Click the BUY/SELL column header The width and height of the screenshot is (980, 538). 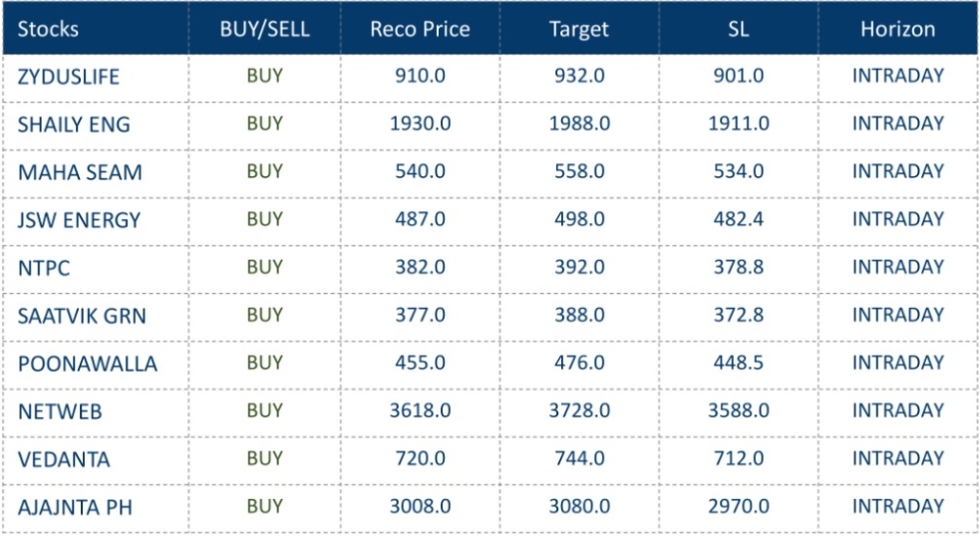pos(264,29)
